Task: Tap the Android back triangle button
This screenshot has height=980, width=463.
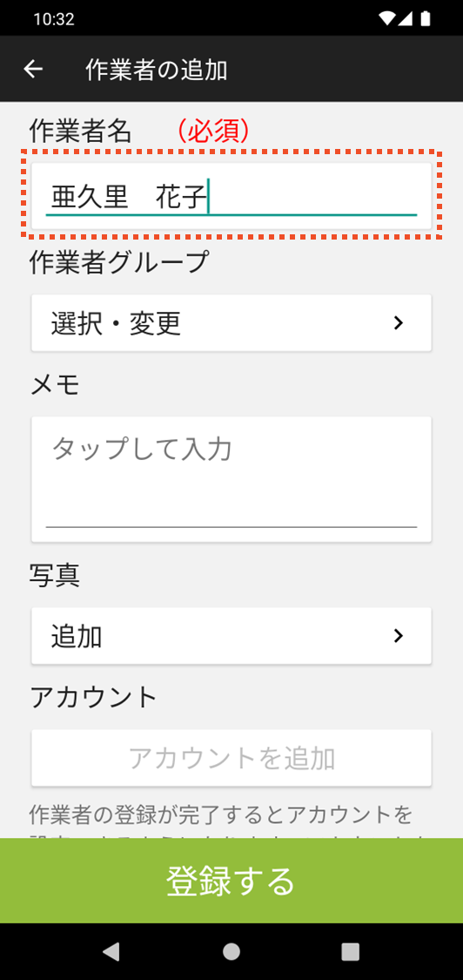Action: click(111, 950)
